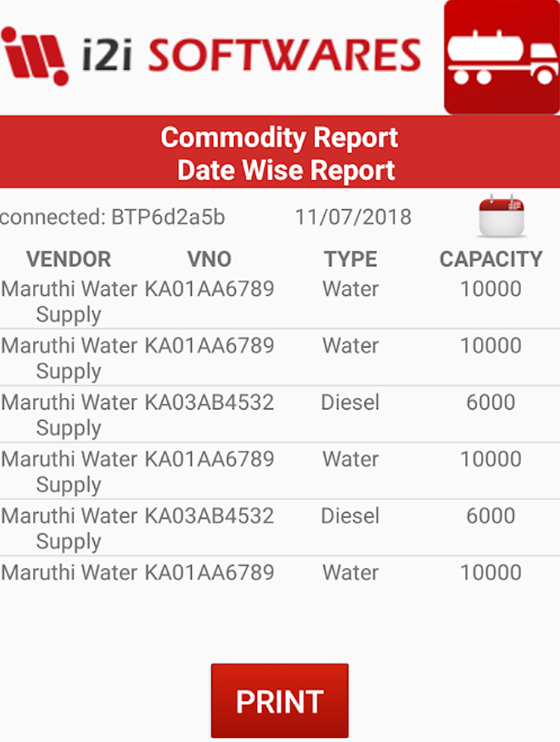Screen dimensions: 560x742
Task: Select the first Water row KA01AA6789
Action: pos(280,301)
